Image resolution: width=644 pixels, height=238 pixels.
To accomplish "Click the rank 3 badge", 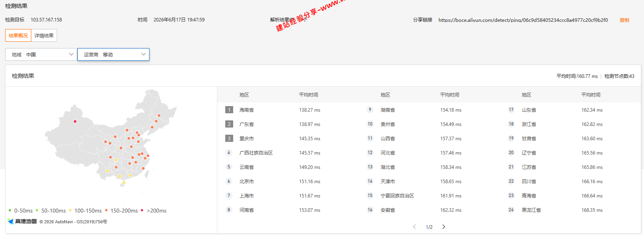I will [229, 138].
